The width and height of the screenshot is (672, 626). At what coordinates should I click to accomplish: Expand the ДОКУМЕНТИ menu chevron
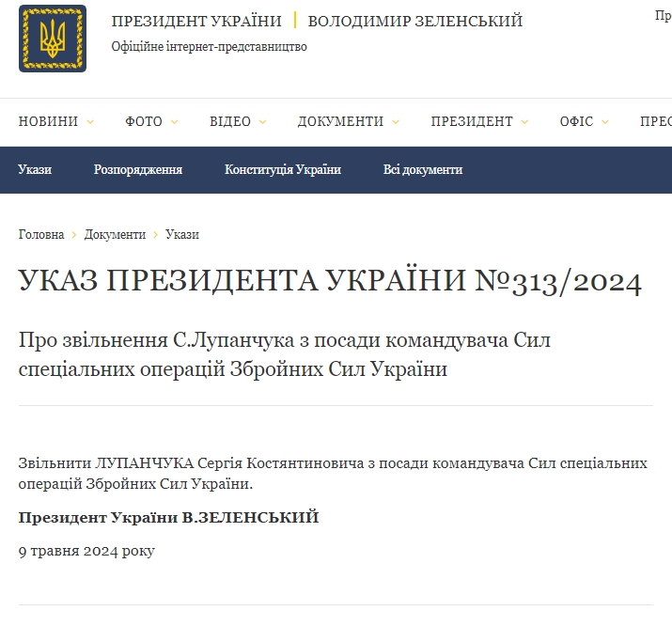click(396, 122)
